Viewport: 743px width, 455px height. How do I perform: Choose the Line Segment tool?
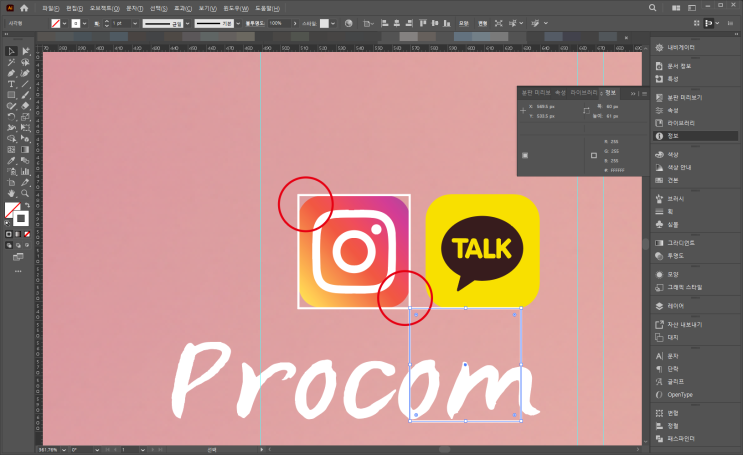pyautogui.click(x=25, y=84)
